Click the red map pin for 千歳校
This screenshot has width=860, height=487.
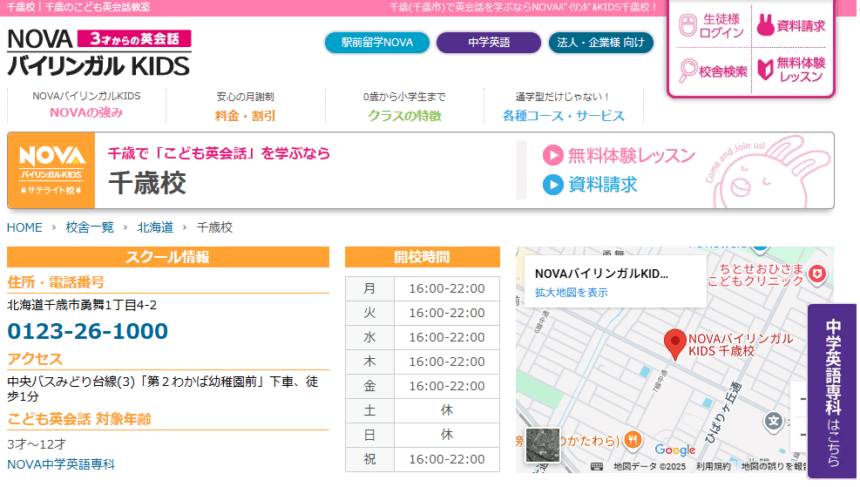(675, 344)
